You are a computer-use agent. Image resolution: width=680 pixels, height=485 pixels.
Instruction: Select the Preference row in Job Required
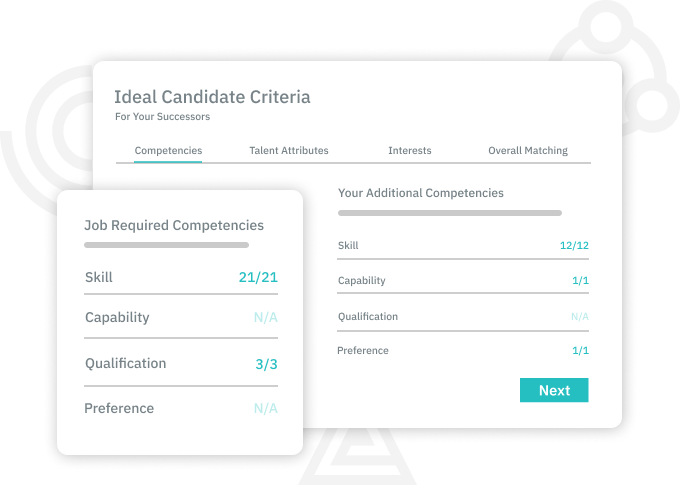tap(181, 408)
